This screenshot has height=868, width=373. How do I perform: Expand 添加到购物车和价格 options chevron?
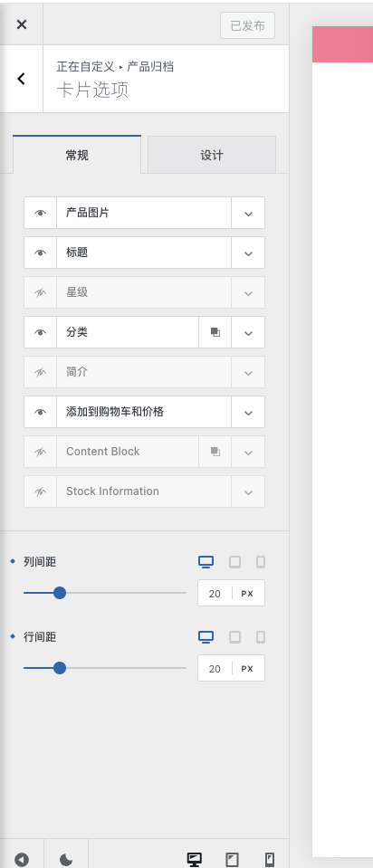tap(248, 413)
